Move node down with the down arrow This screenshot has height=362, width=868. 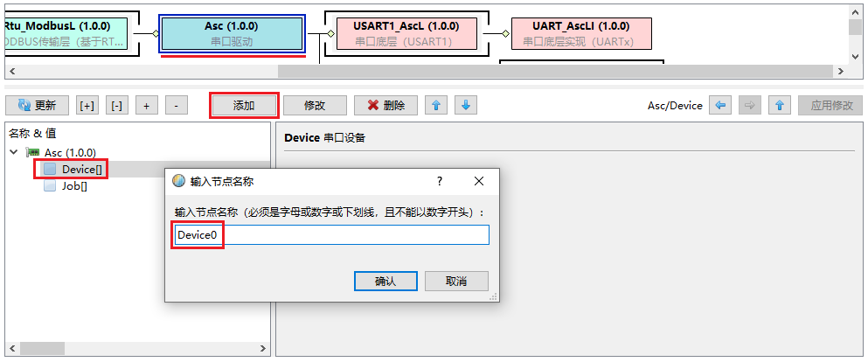[466, 106]
